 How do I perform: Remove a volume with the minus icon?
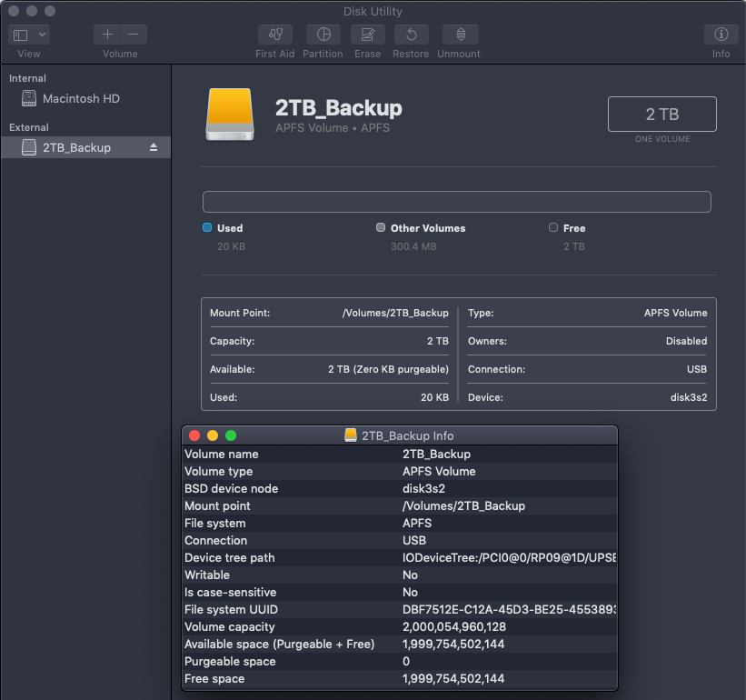pyautogui.click(x=133, y=34)
